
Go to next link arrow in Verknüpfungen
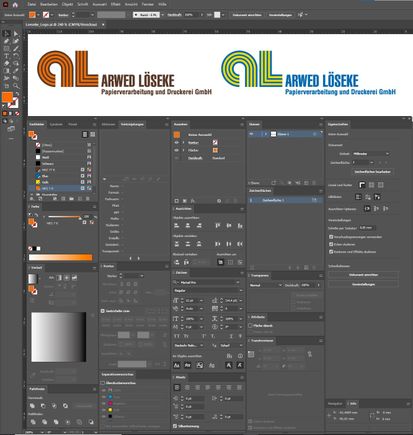138,258
